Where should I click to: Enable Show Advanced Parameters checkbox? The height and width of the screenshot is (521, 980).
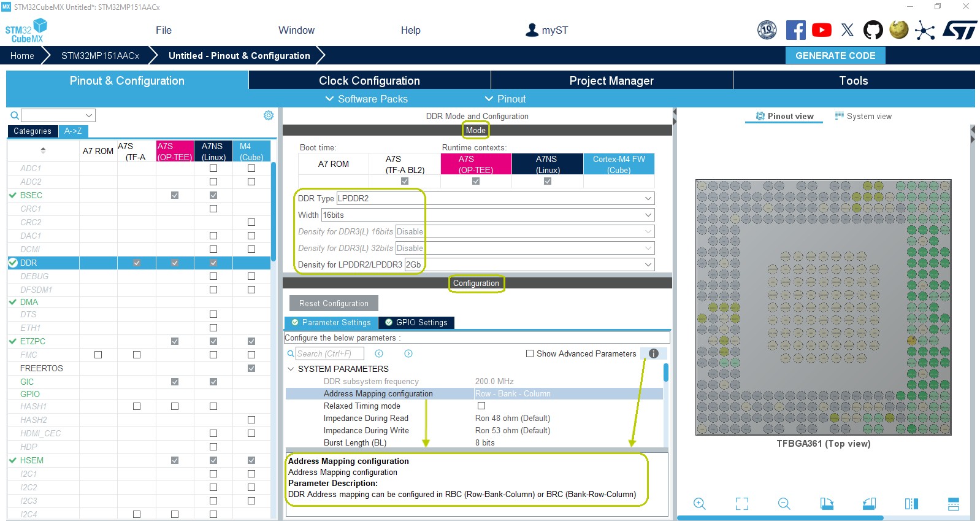click(530, 353)
